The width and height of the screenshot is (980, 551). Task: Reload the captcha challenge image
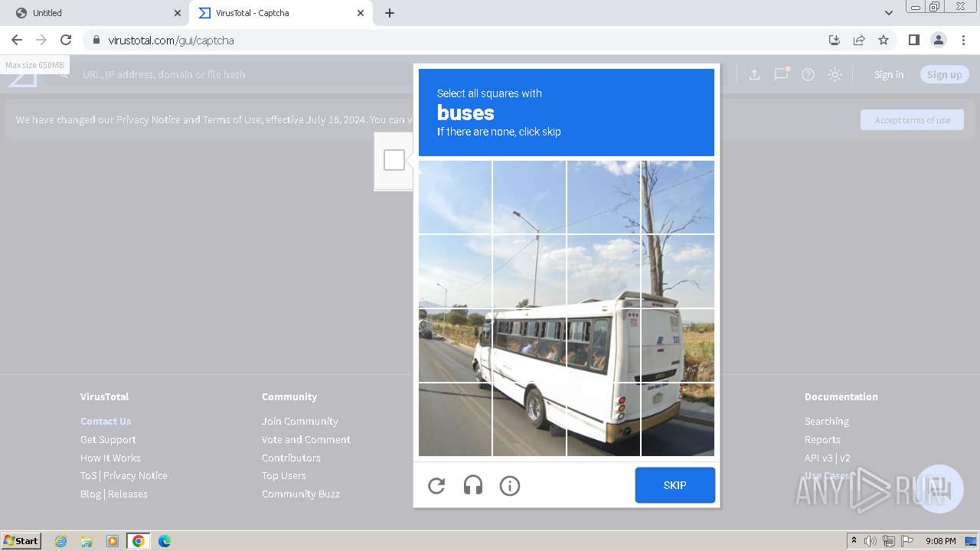tap(436, 485)
